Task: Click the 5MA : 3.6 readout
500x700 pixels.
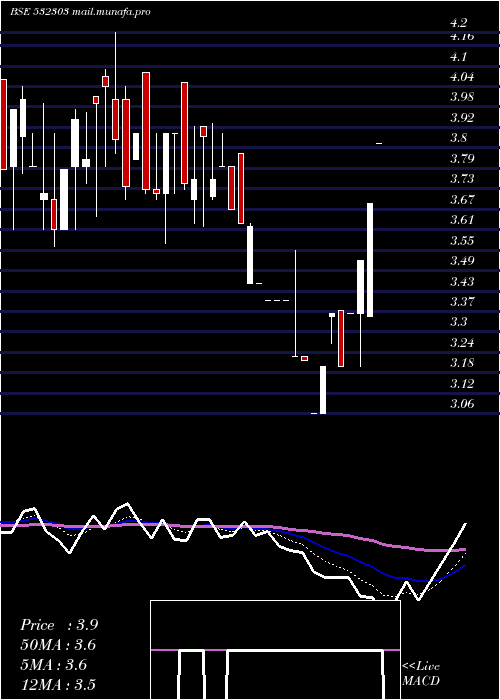Action: point(54,665)
